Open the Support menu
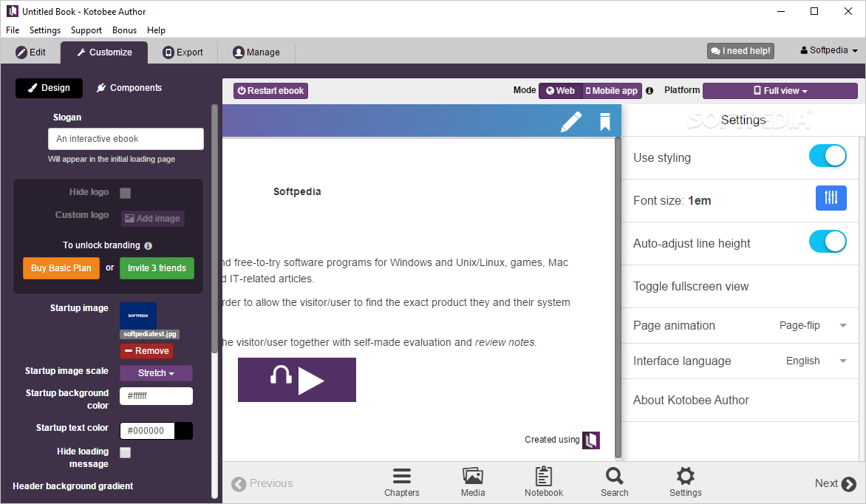 86,30
